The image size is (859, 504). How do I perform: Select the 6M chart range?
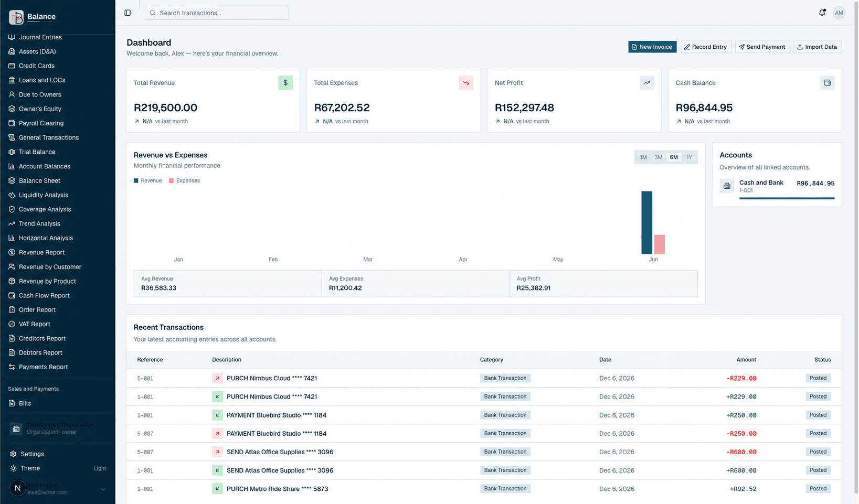(674, 157)
